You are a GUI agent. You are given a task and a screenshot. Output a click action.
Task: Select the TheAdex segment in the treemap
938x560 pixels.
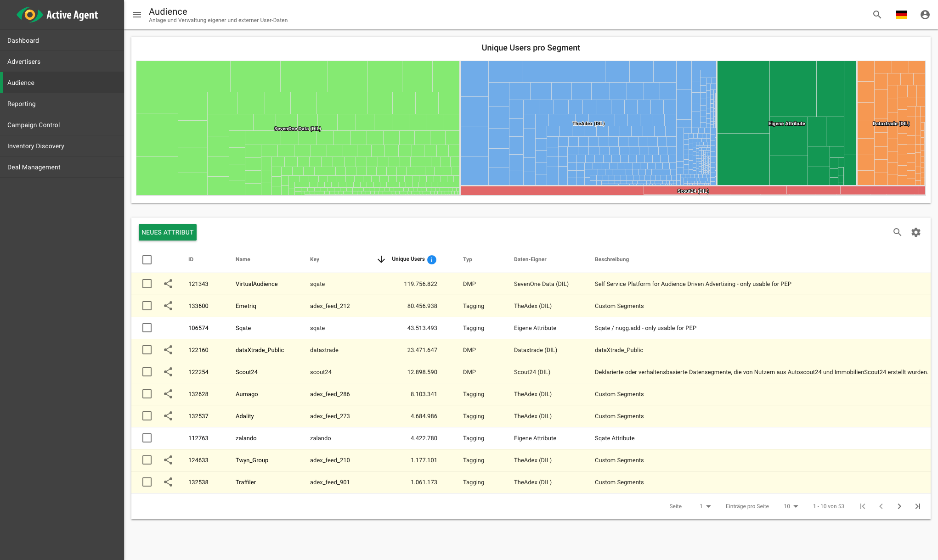coord(588,123)
